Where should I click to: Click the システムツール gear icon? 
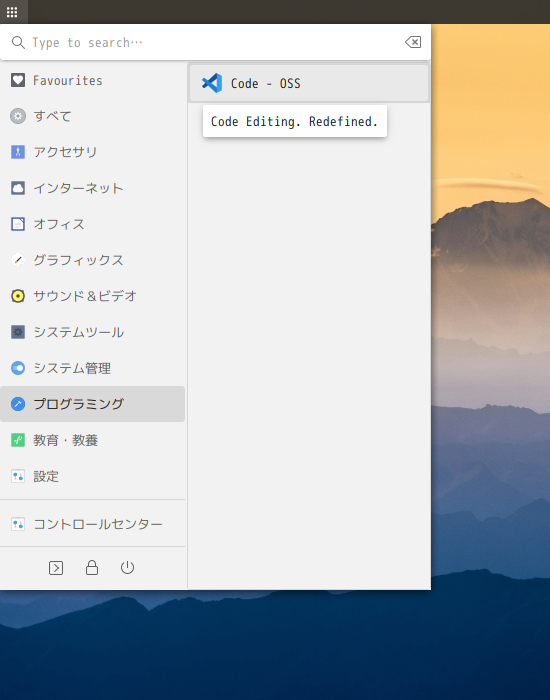point(18,332)
